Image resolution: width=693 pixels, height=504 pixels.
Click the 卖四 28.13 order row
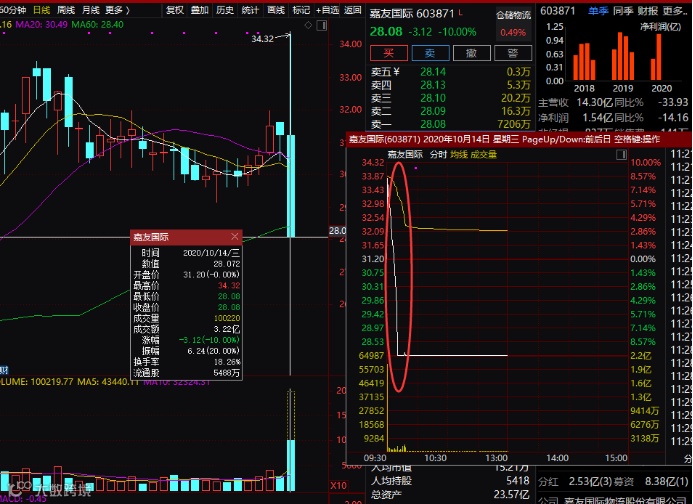[x=451, y=84]
